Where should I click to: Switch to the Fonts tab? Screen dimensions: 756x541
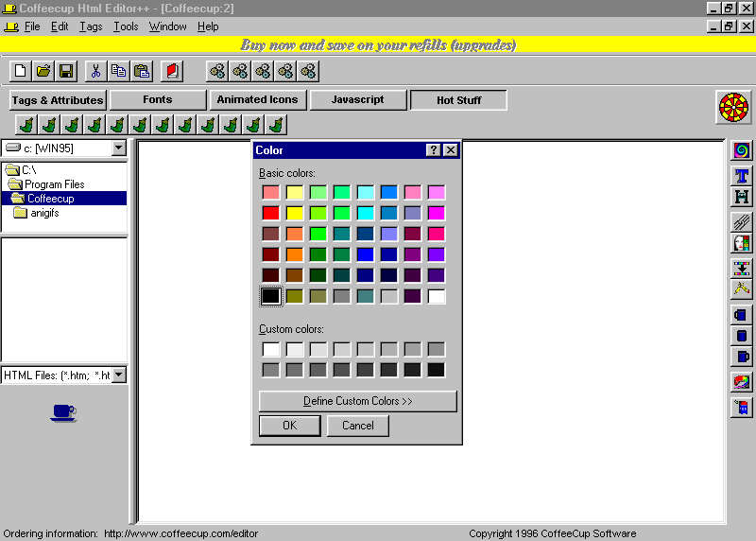coord(158,100)
